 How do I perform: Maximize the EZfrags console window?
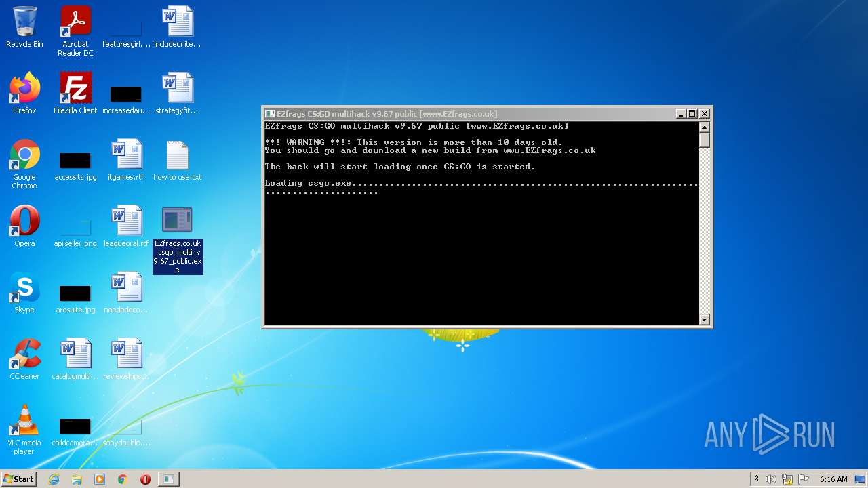[692, 114]
